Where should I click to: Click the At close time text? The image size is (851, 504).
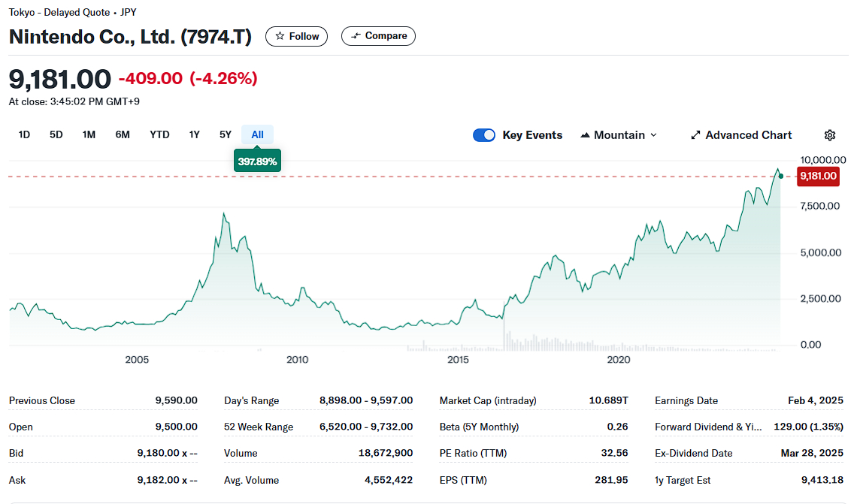(74, 101)
